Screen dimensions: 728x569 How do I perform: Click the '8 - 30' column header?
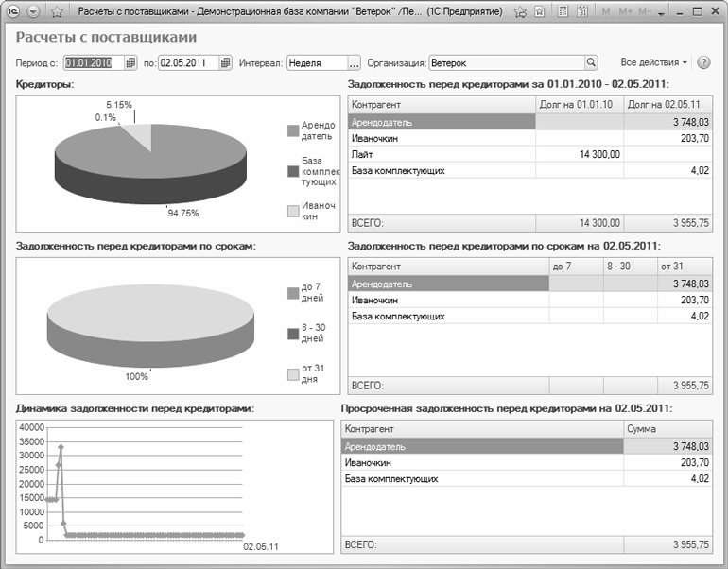coord(631,267)
